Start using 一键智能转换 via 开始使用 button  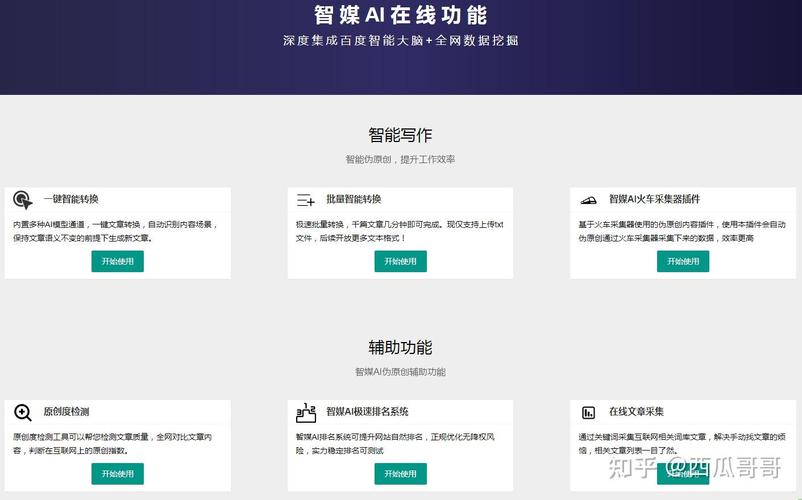pos(118,261)
